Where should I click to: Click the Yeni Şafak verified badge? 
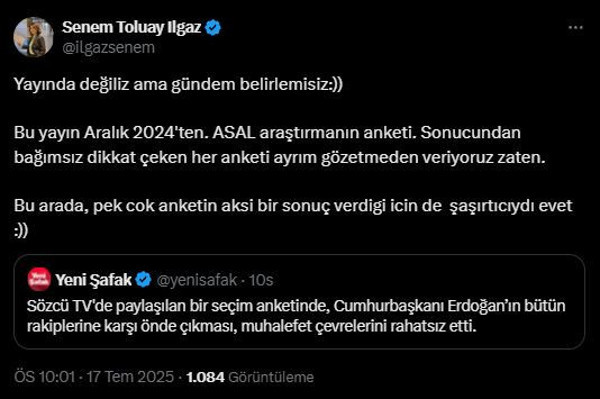coord(143,280)
